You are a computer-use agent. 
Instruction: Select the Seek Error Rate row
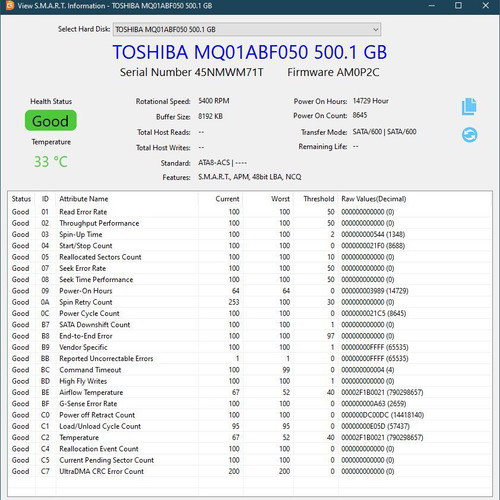click(x=250, y=268)
